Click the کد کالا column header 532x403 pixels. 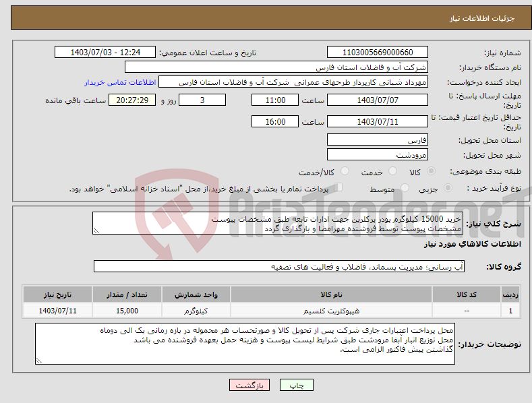467,294
